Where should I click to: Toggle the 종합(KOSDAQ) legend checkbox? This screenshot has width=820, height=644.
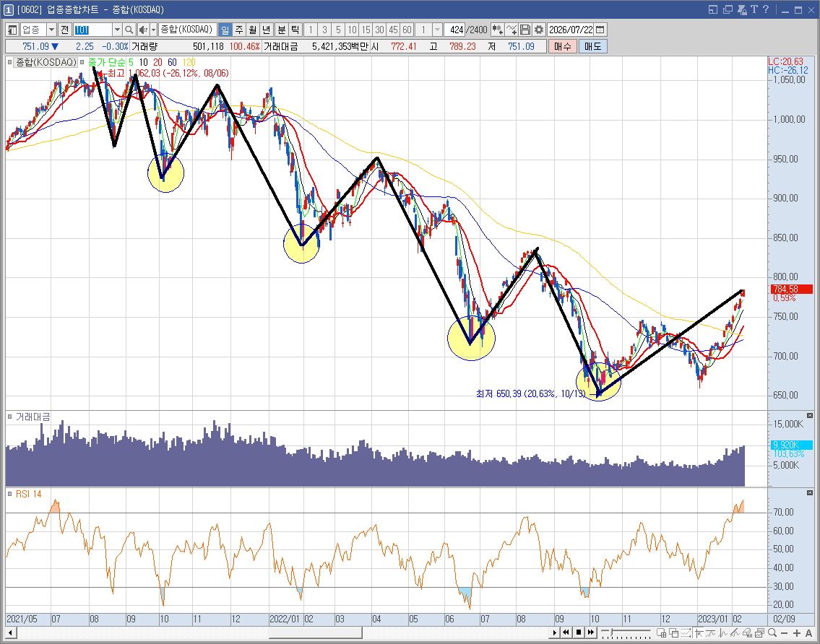pyautogui.click(x=9, y=62)
